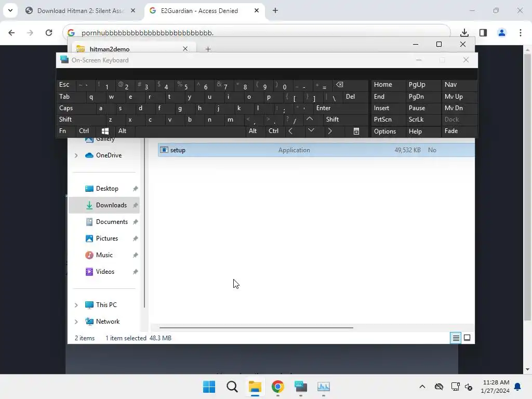Close the Download Hitman 2 tab
This screenshot has width=532, height=399.
pos(133,10)
